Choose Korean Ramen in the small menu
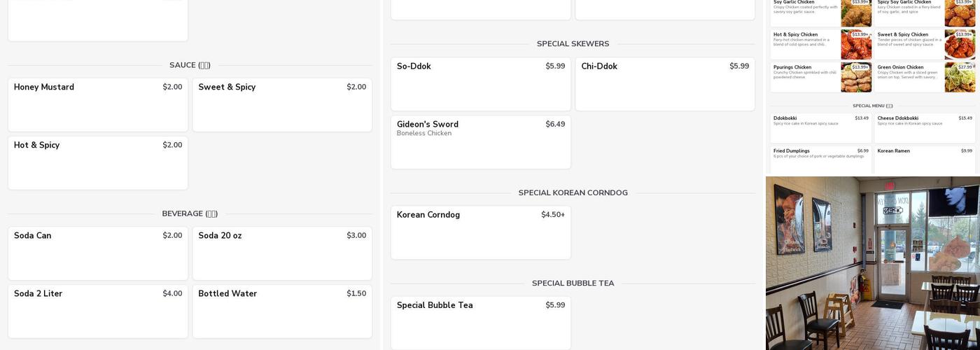This screenshot has width=980, height=350. point(924,159)
